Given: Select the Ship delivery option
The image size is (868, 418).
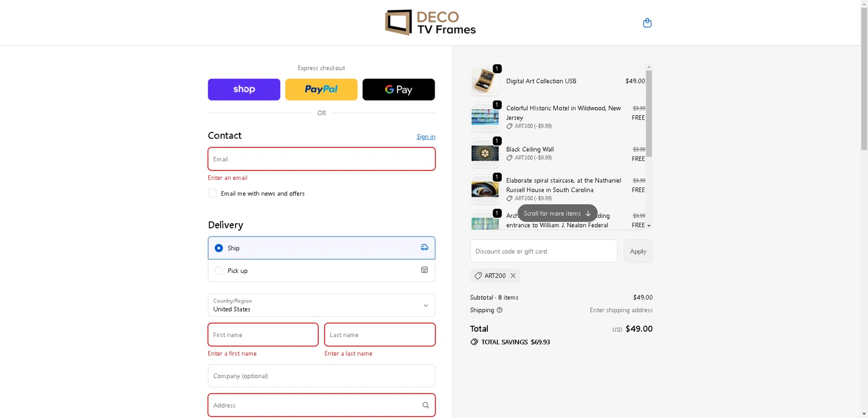Looking at the screenshot, I should pyautogui.click(x=219, y=248).
